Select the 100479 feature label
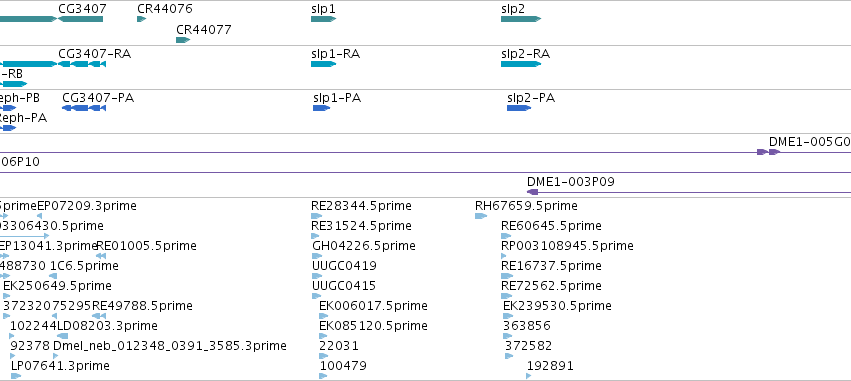Viewport: 851px width, 381px height. [343, 366]
